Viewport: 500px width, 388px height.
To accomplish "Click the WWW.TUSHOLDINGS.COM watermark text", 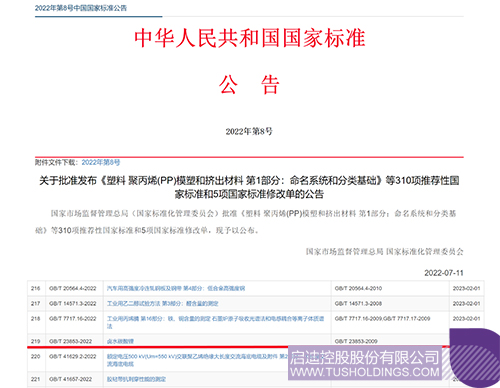I will (x=365, y=372).
